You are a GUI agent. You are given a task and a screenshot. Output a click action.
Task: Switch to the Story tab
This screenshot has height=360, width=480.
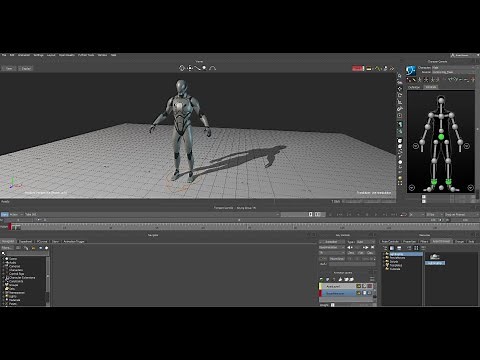[x=56, y=241]
